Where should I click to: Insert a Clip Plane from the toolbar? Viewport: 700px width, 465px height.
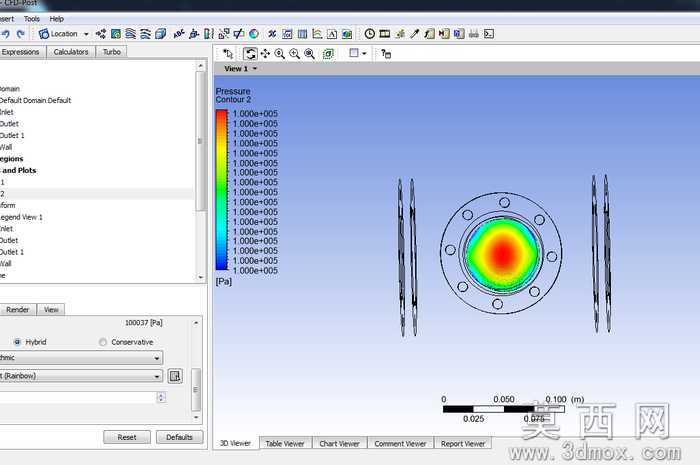(239, 34)
